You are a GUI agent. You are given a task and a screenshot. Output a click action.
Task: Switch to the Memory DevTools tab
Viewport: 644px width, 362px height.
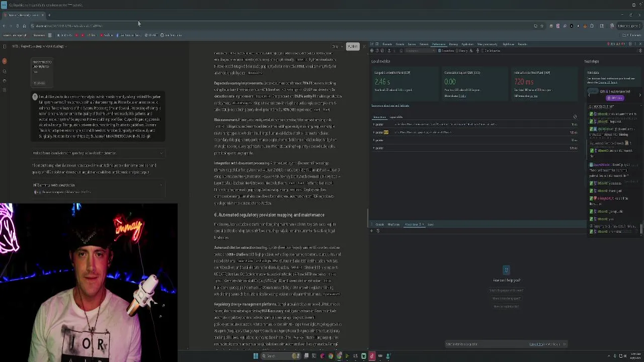click(453, 44)
